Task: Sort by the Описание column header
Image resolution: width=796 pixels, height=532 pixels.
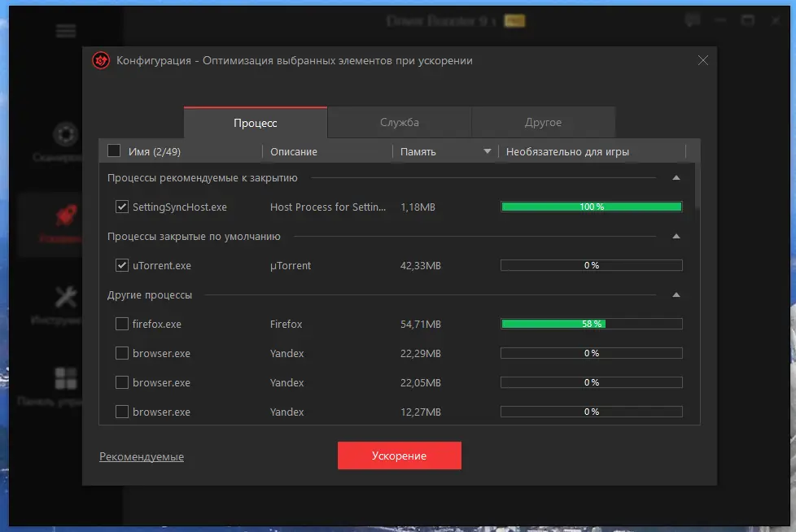Action: pyautogui.click(x=294, y=151)
